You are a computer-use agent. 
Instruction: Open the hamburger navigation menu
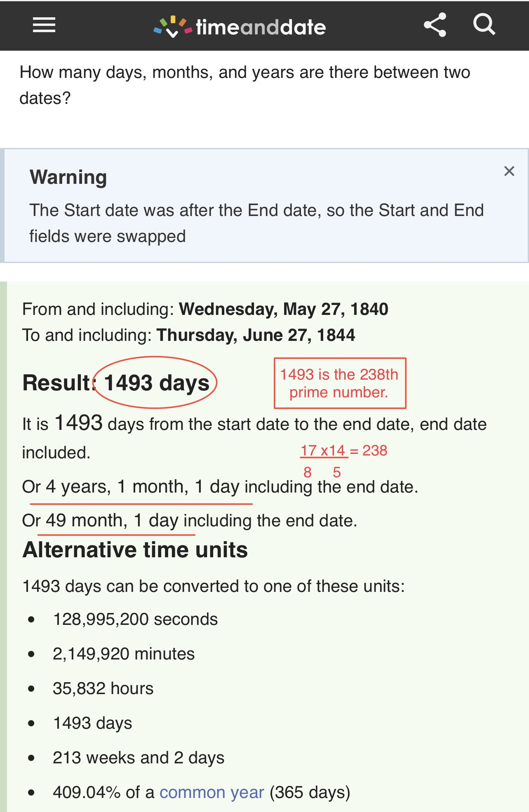coord(44,25)
